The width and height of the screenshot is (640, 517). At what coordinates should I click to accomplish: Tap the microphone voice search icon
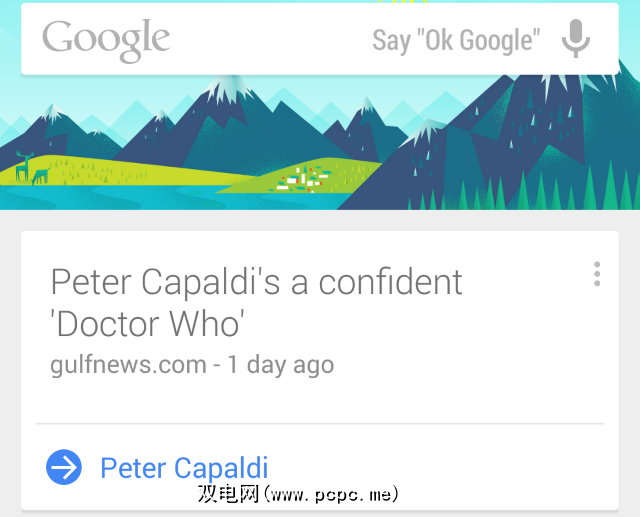[575, 40]
